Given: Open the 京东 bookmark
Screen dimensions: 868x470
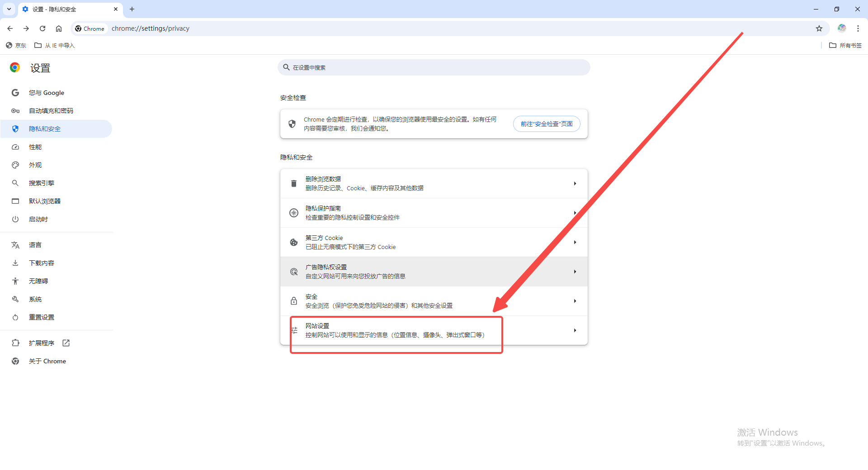Looking at the screenshot, I should click(x=16, y=45).
